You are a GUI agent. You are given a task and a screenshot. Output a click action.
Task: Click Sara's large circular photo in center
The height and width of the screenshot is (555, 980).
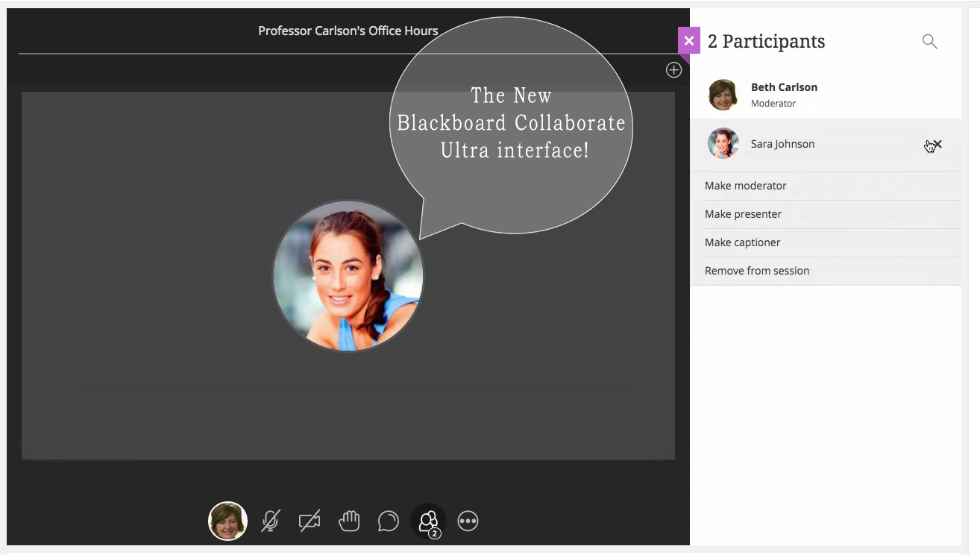tap(348, 276)
